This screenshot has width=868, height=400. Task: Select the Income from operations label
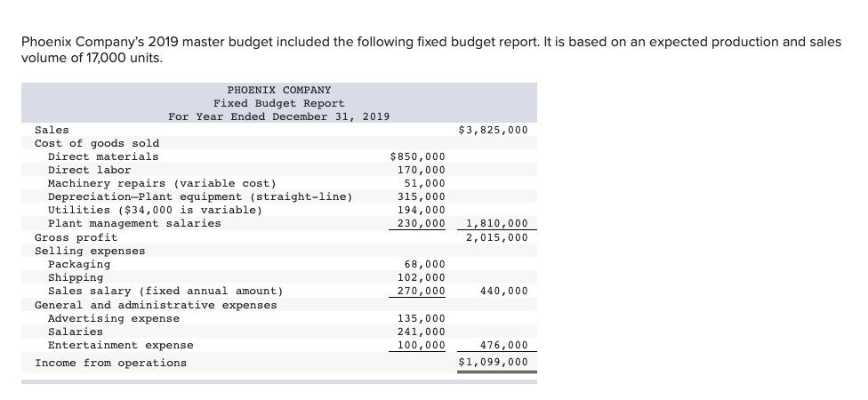110,363
